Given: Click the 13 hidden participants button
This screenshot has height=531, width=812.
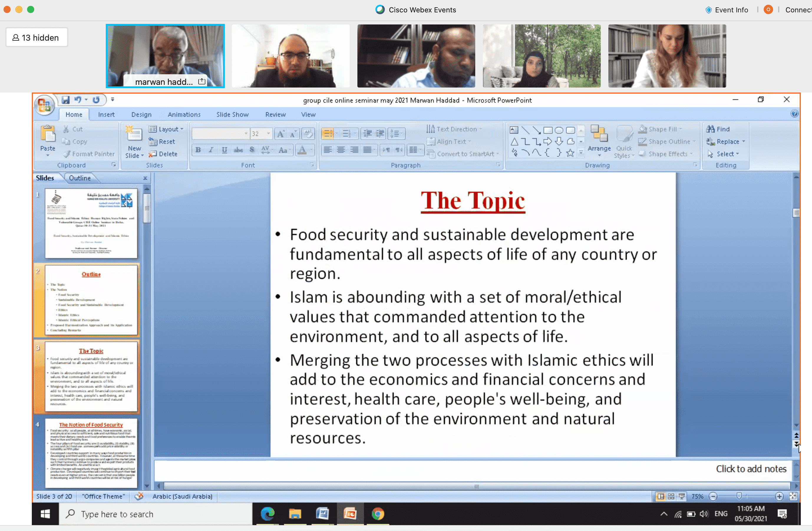Looking at the screenshot, I should point(37,37).
